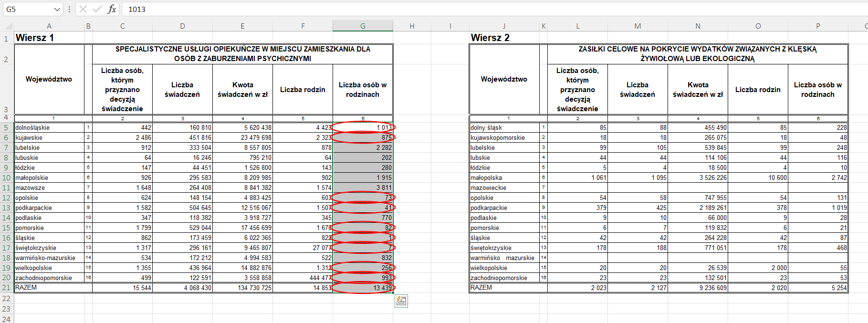Click the ZASIŁKI CELOWE merged header cell

[x=697, y=54]
